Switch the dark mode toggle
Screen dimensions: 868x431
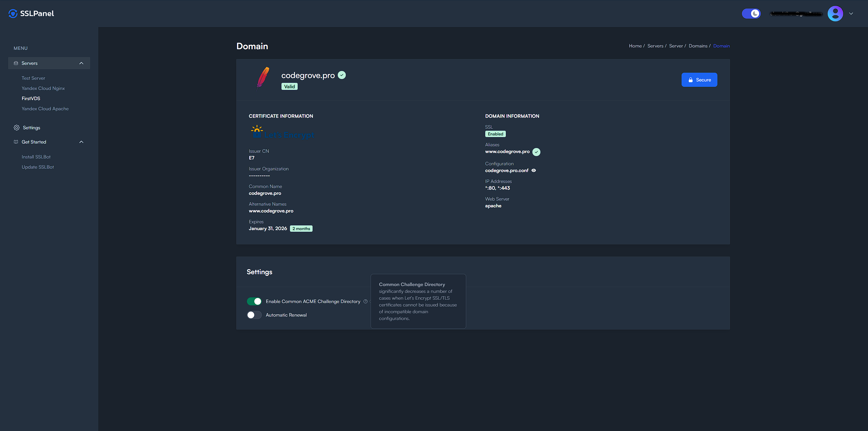[751, 14]
